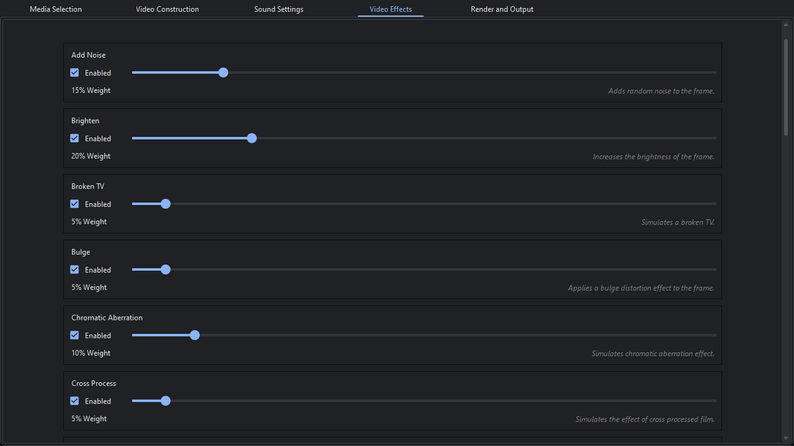
Task: Click the Bulge weight slider handle
Action: point(166,270)
